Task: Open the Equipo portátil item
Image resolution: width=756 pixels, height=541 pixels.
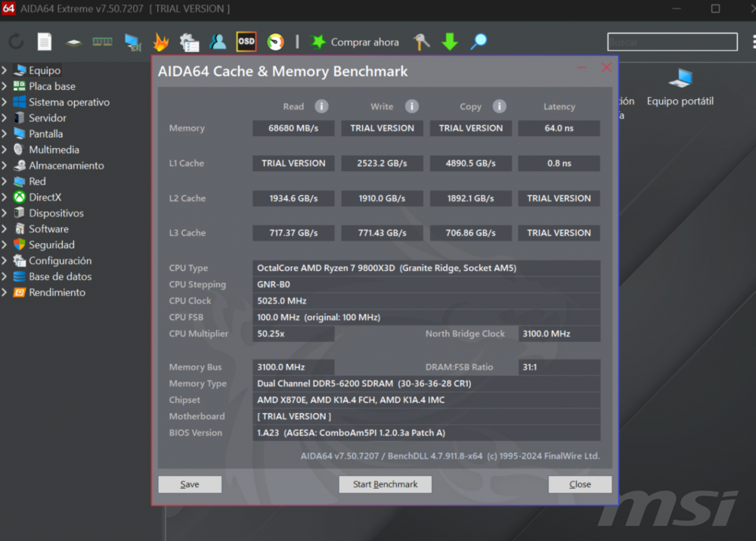Action: coord(680,88)
